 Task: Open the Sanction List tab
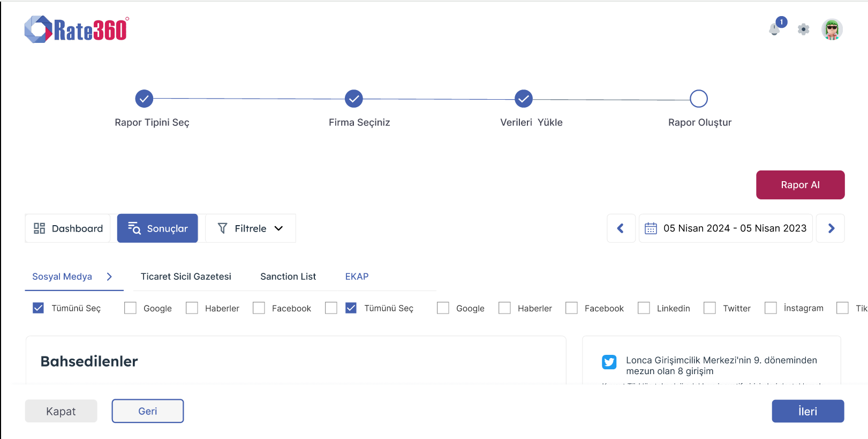[x=288, y=277]
